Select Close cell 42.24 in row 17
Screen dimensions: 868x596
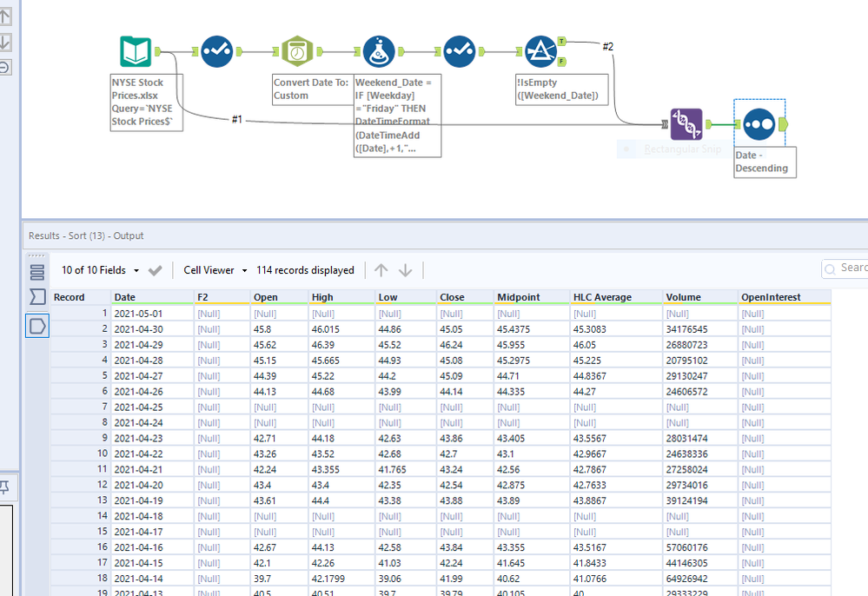(x=466, y=563)
